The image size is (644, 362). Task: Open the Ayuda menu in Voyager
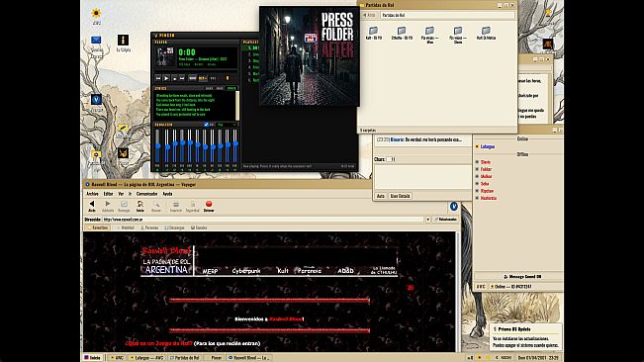(167, 194)
